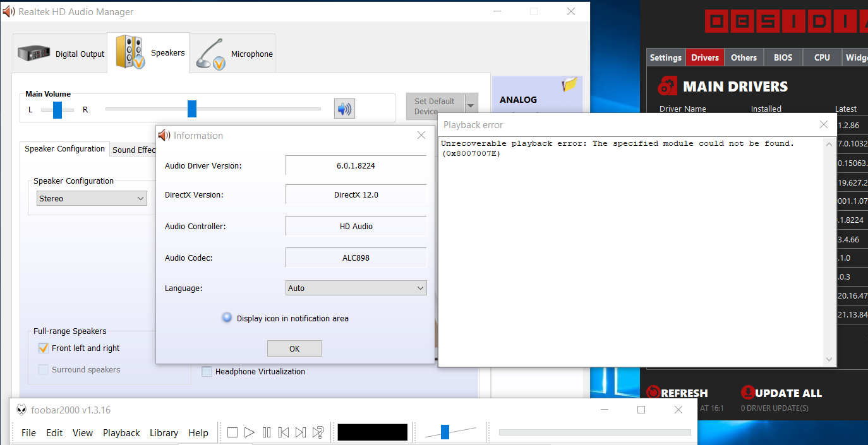Open the Drivers tab in Obsidian
This screenshot has width=868, height=445.
(x=705, y=57)
